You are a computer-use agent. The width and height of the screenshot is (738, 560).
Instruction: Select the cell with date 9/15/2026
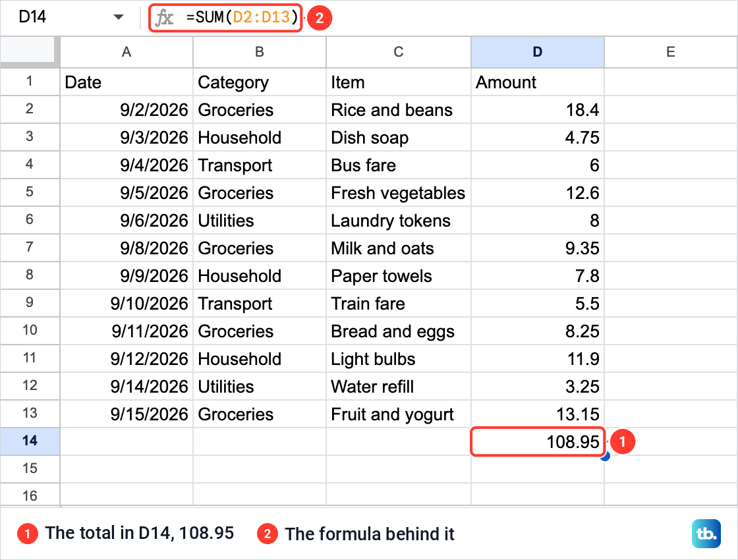tap(127, 414)
